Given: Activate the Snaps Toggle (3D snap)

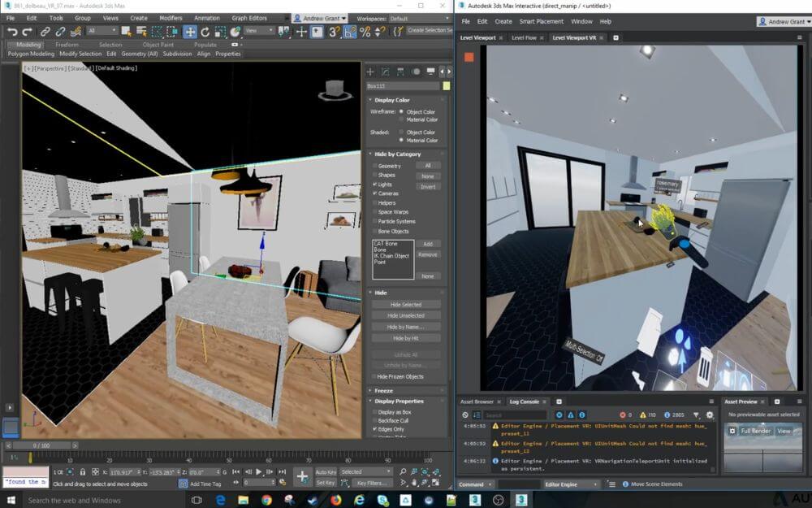Looking at the screenshot, I should tap(335, 32).
